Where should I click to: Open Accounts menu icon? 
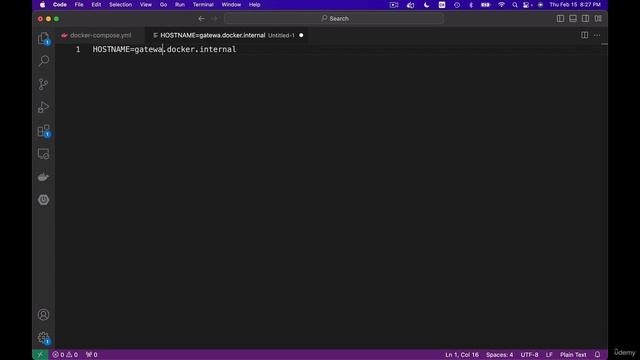(43, 315)
